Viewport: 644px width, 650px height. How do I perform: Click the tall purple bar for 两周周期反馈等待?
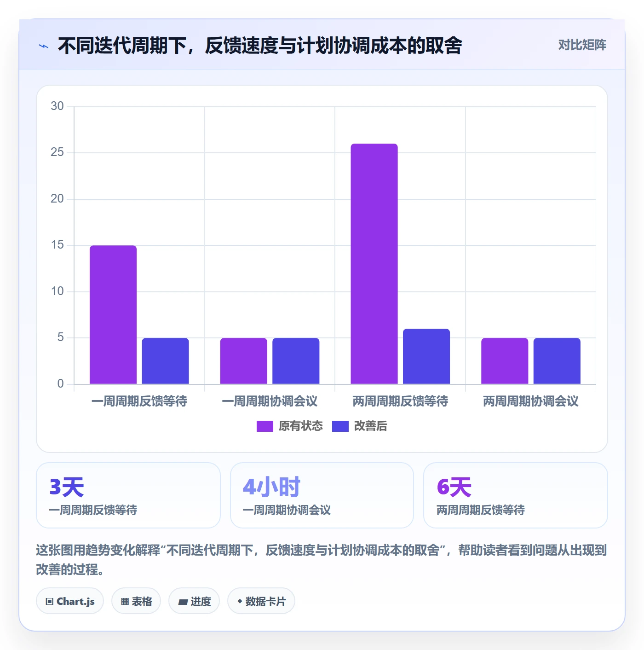374,264
